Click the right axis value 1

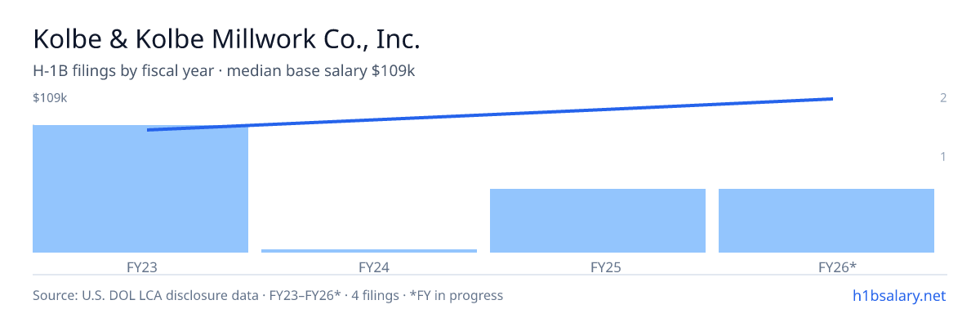click(943, 157)
